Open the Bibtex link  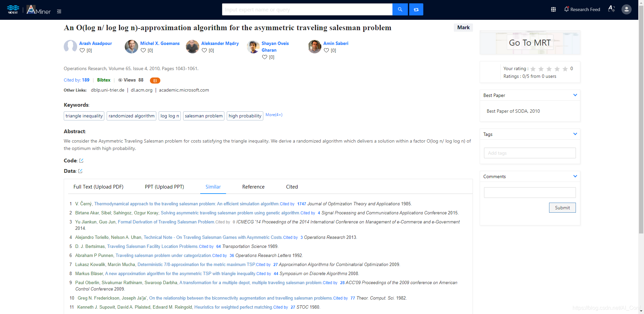pyautogui.click(x=104, y=80)
